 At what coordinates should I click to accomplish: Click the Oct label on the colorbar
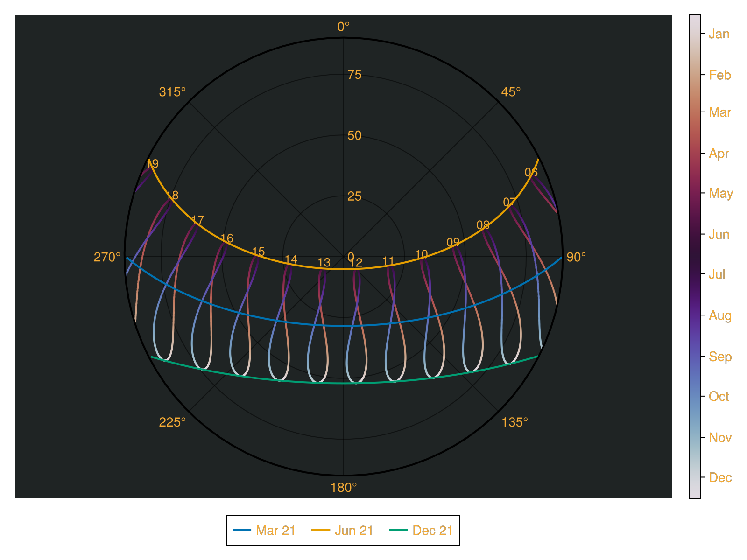pos(719,397)
